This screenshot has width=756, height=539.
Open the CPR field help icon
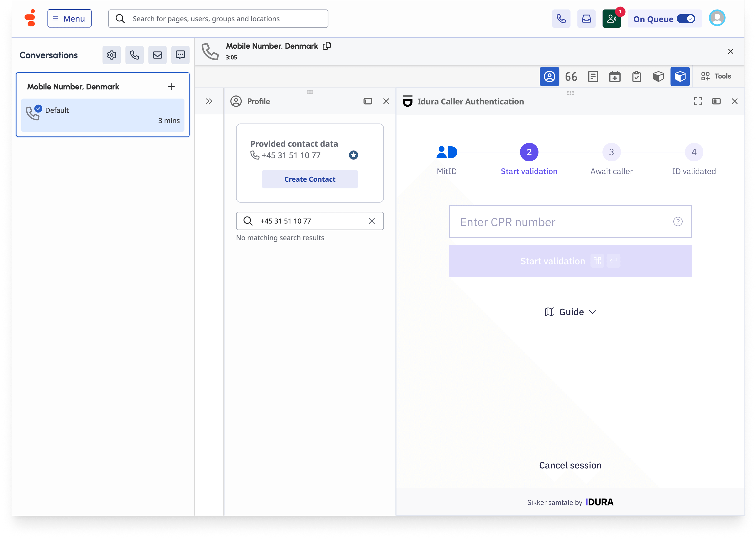tap(678, 222)
